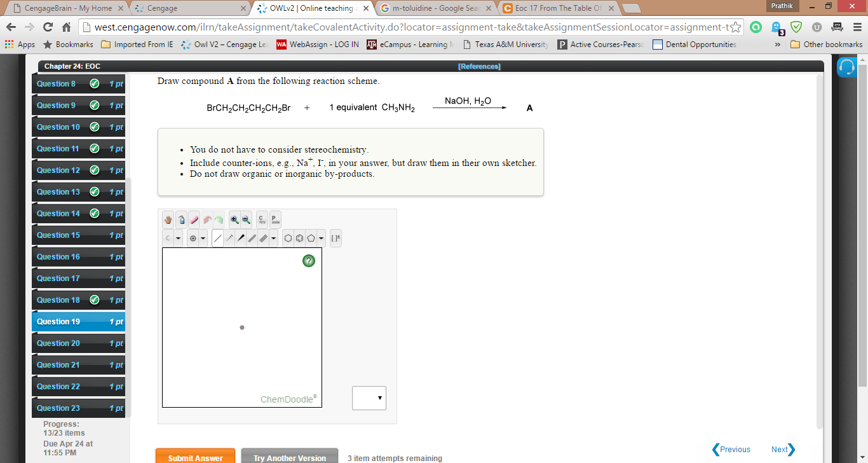Screen dimensions: 868x463
Task: Bookmark this page with the star icon
Action: click(x=736, y=27)
